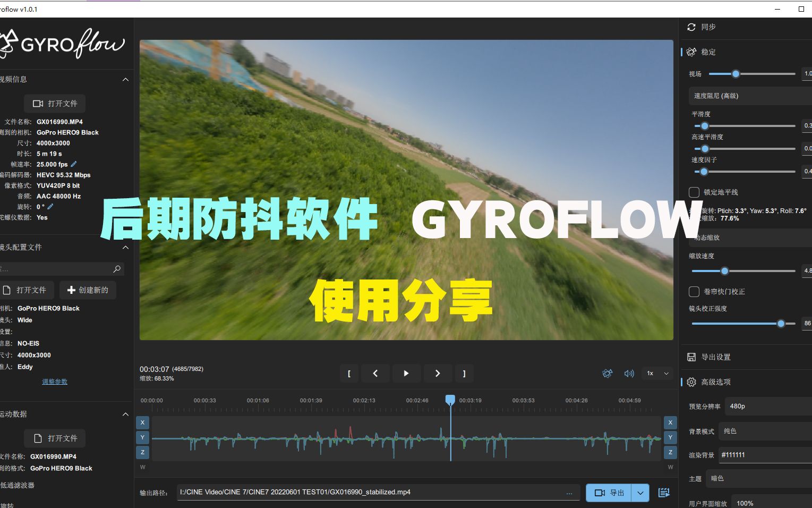Play the video preview
This screenshot has height=508, width=812.
[406, 374]
